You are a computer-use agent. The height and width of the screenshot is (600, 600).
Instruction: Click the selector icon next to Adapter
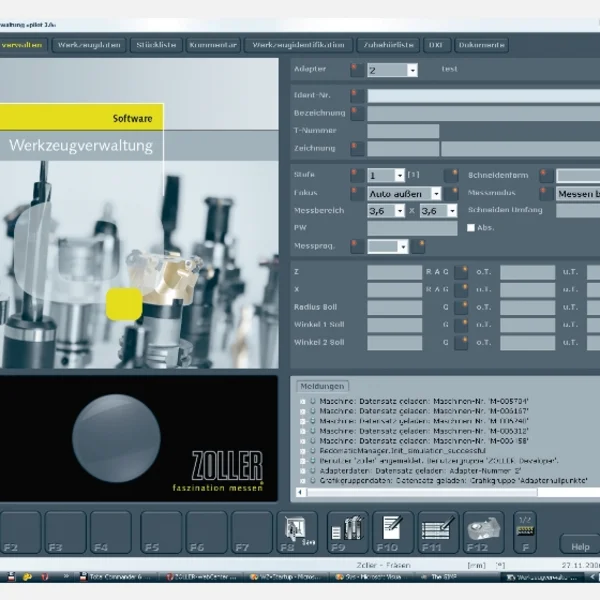pyautogui.click(x=356, y=70)
